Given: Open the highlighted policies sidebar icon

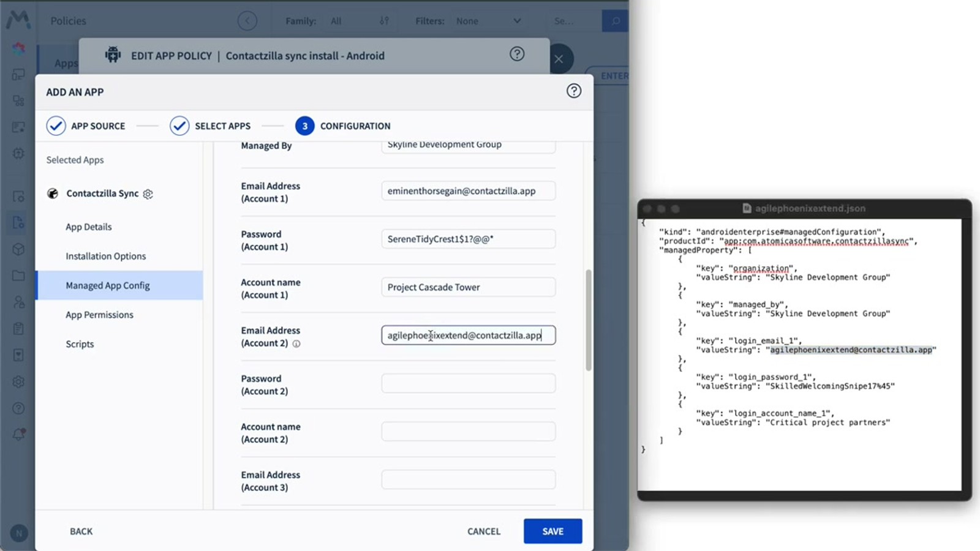Looking at the screenshot, I should pyautogui.click(x=18, y=222).
